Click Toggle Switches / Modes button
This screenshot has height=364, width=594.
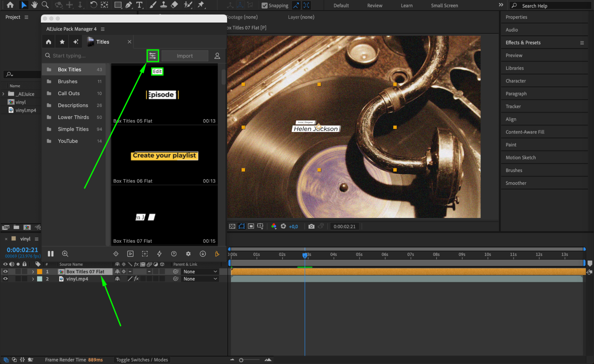pyautogui.click(x=142, y=360)
